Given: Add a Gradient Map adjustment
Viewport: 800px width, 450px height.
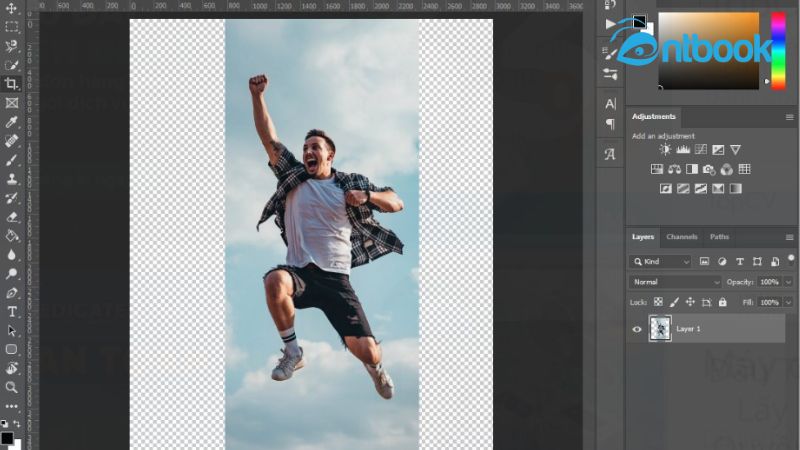Looking at the screenshot, I should coord(735,189).
